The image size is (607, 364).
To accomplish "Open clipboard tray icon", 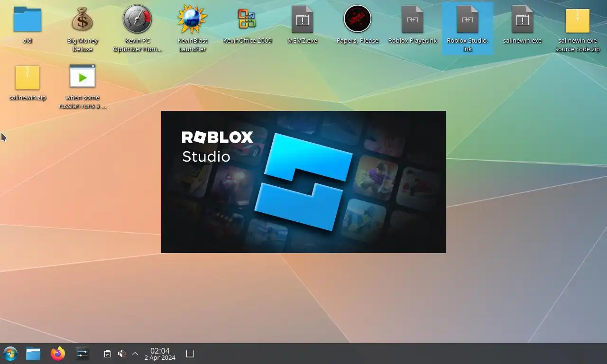I will pyautogui.click(x=108, y=354).
